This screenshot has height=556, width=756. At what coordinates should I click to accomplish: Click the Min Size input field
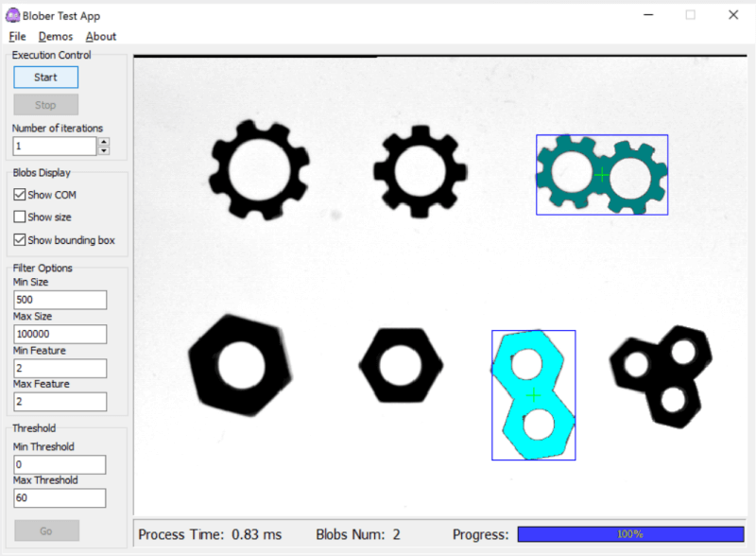pyautogui.click(x=60, y=300)
